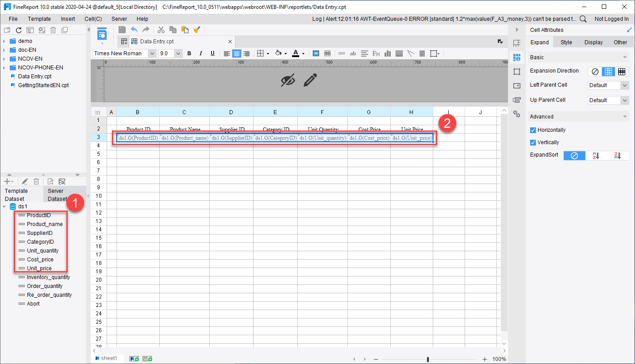
Task: Edit dataset ds1 using the pencil icon
Action: [x=25, y=181]
